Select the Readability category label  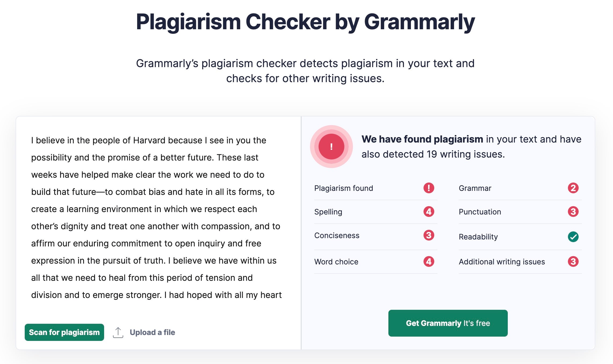click(478, 237)
